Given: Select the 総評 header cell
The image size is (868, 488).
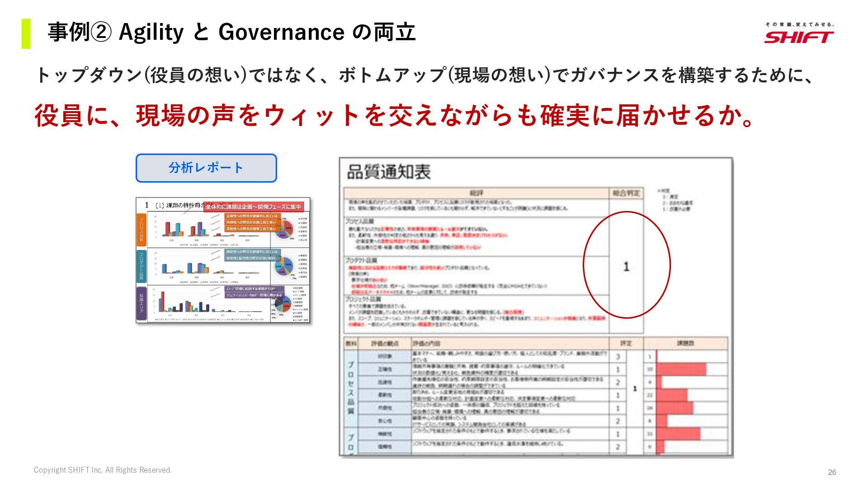Looking at the screenshot, I should click(x=476, y=193).
